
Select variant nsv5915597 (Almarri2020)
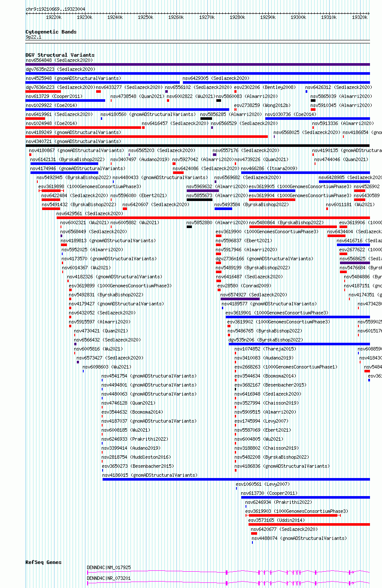(x=100, y=322)
